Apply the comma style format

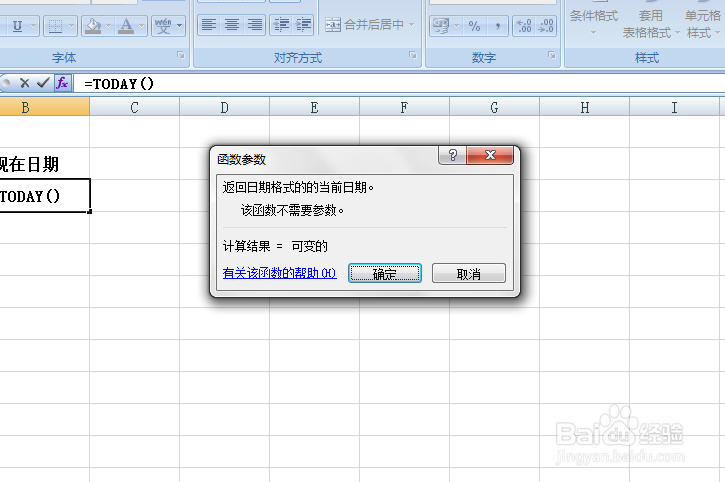pos(498,26)
